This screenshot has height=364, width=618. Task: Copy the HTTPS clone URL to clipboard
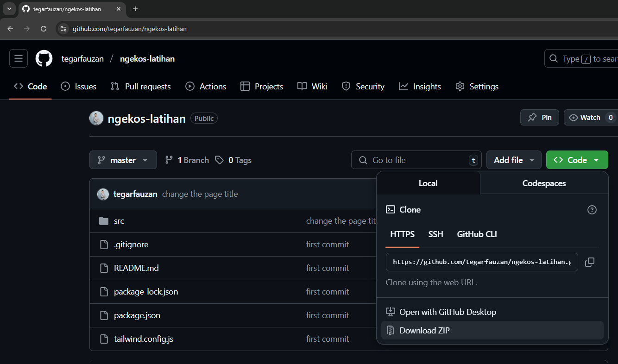pos(589,262)
